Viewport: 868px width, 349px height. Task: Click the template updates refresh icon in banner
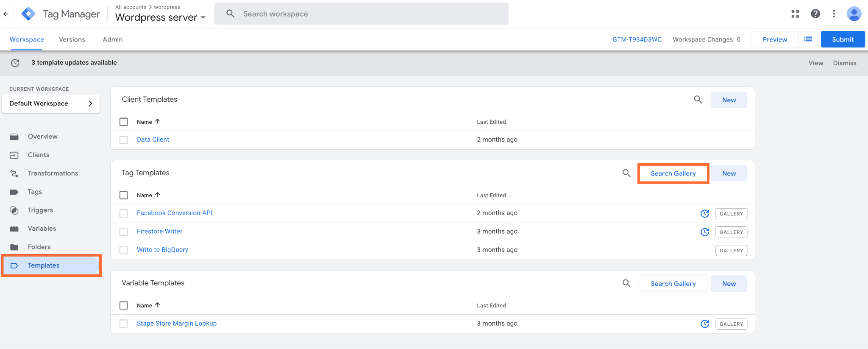15,63
